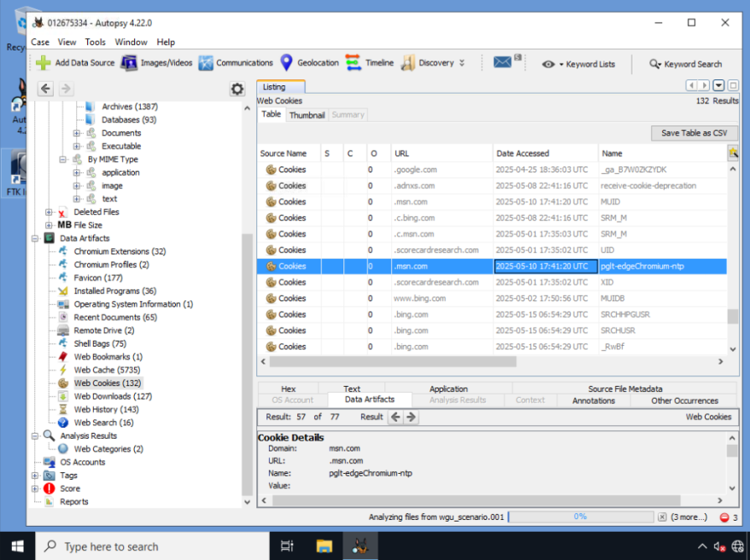Click the Add Data Source plus icon
This screenshot has width=750, height=560.
pyautogui.click(x=44, y=62)
